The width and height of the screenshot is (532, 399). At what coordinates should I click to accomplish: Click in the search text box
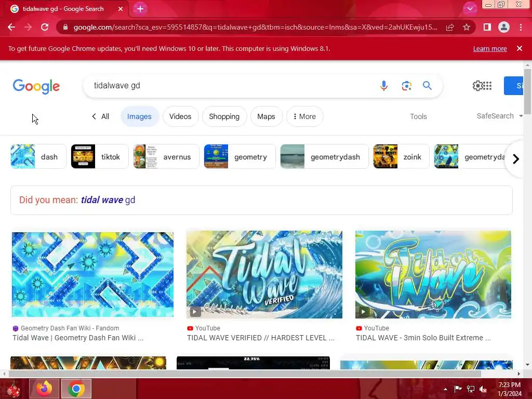pyautogui.click(x=231, y=86)
